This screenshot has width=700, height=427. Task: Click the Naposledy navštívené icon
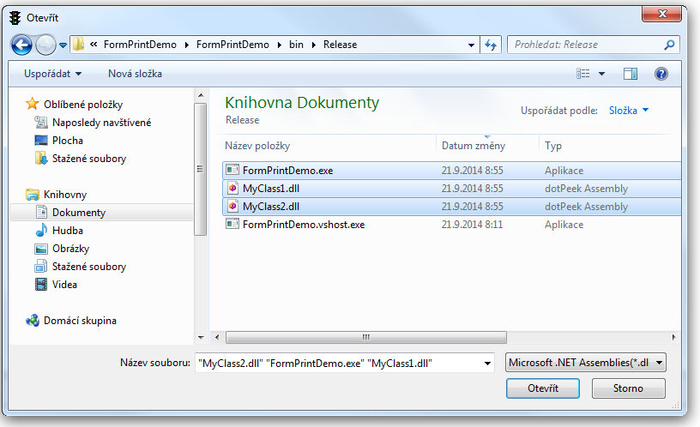coord(41,122)
